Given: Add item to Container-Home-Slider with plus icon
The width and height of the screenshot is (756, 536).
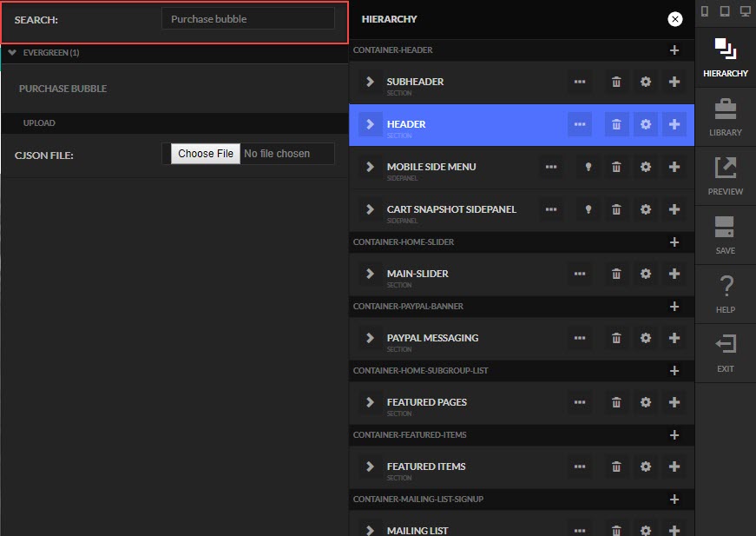Looking at the screenshot, I should click(674, 242).
